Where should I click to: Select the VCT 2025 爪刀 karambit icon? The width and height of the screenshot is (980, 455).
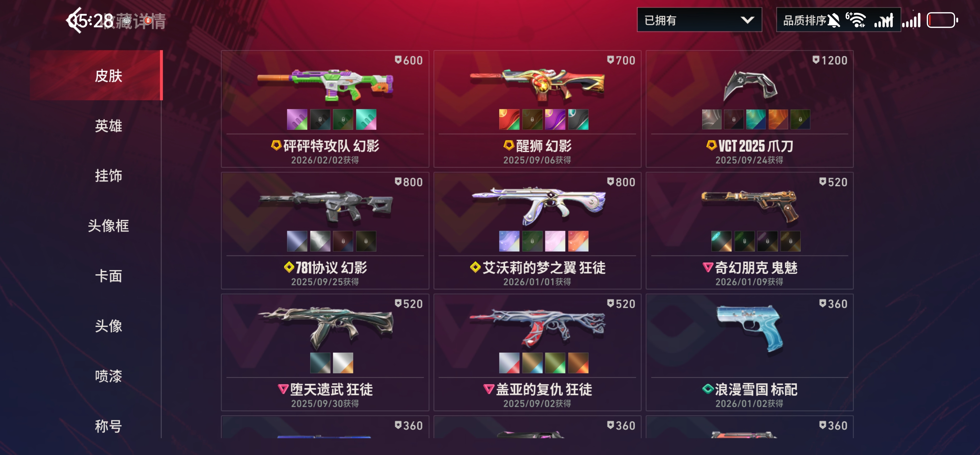click(x=749, y=86)
